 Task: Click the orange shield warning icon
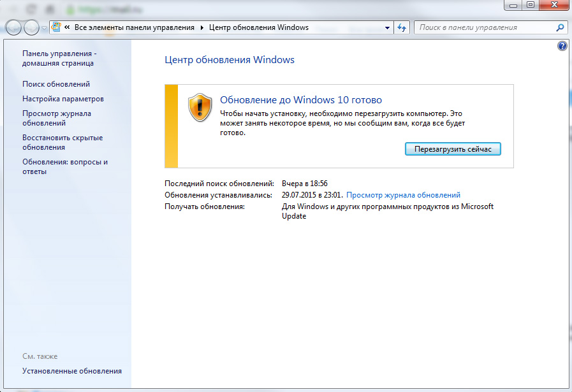point(200,108)
